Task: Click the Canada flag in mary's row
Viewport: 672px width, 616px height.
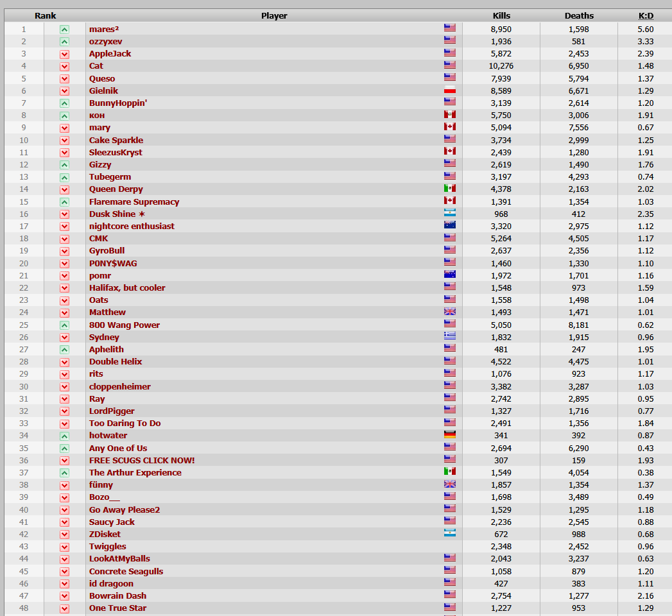Action: click(449, 127)
